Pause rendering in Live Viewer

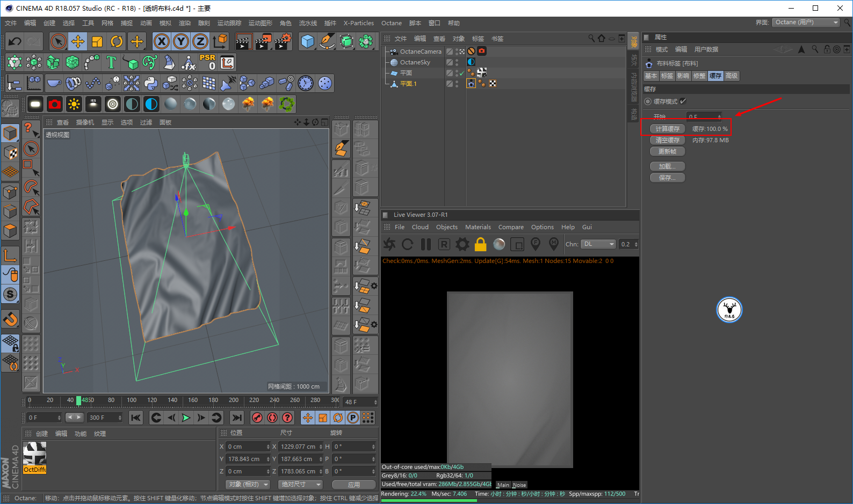pyautogui.click(x=426, y=245)
